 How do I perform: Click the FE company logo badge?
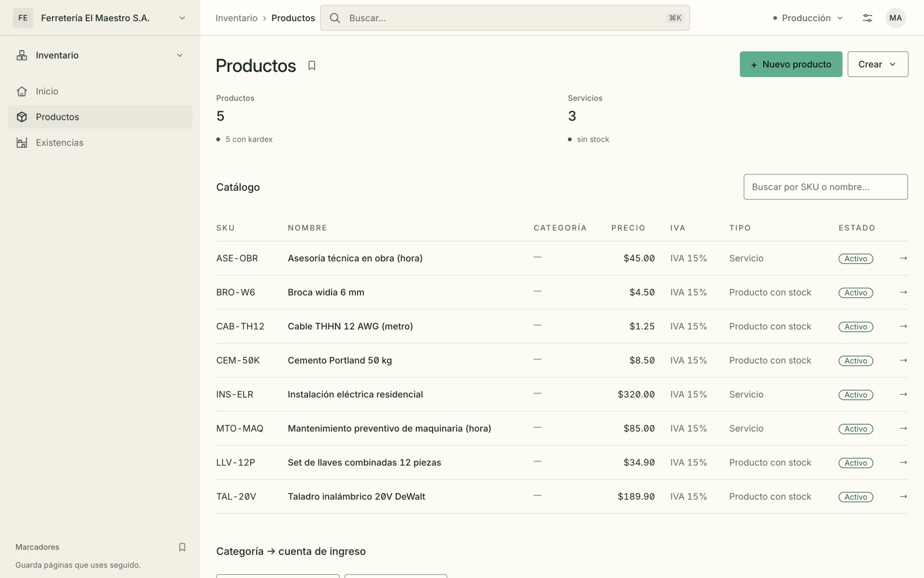click(x=23, y=18)
